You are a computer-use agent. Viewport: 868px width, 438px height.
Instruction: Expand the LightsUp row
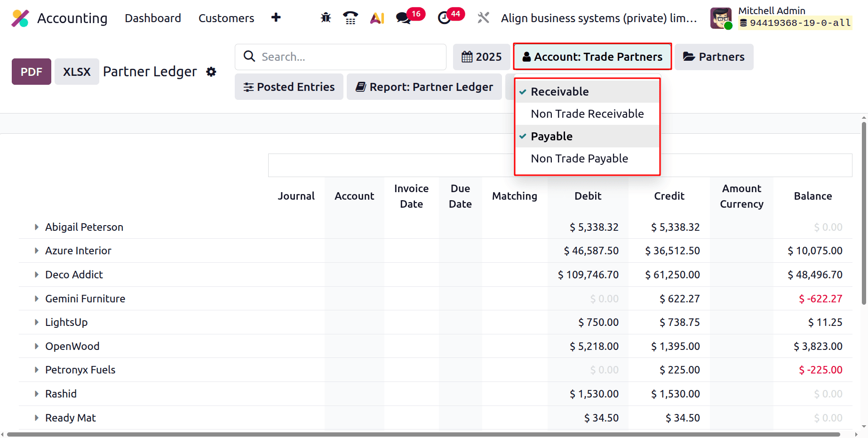tap(36, 322)
